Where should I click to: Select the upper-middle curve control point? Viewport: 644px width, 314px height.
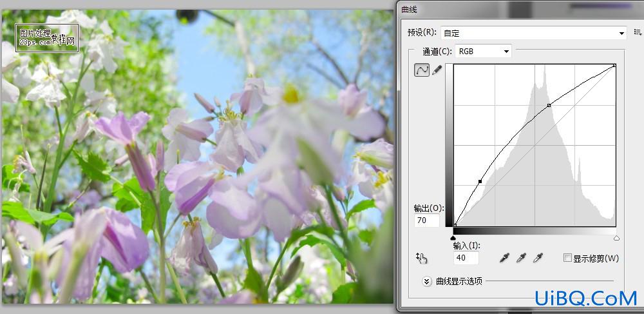pyautogui.click(x=549, y=106)
